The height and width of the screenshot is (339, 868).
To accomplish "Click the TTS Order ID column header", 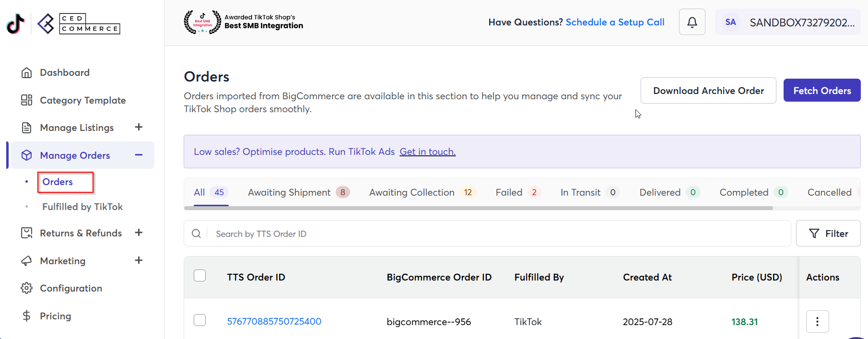I will (256, 277).
